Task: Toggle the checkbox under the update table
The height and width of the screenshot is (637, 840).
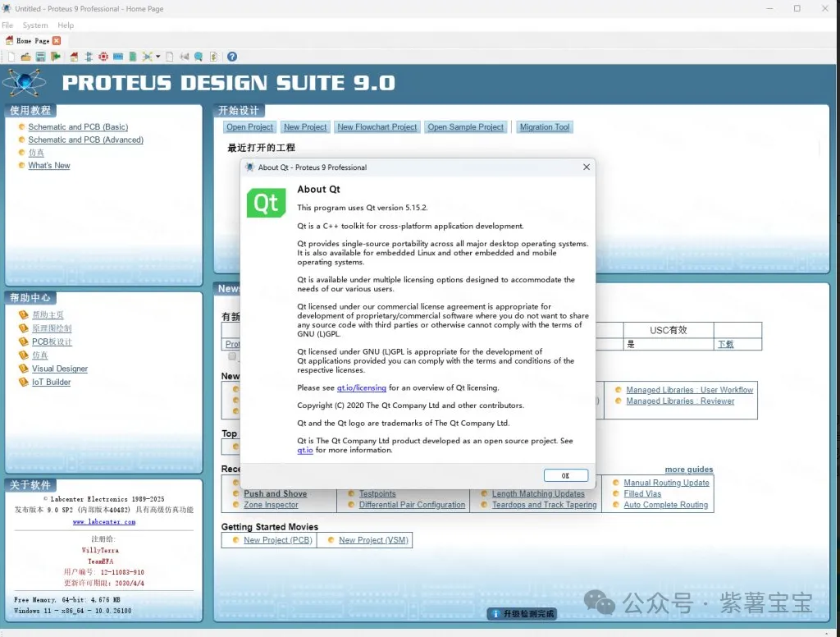Action: tap(232, 356)
